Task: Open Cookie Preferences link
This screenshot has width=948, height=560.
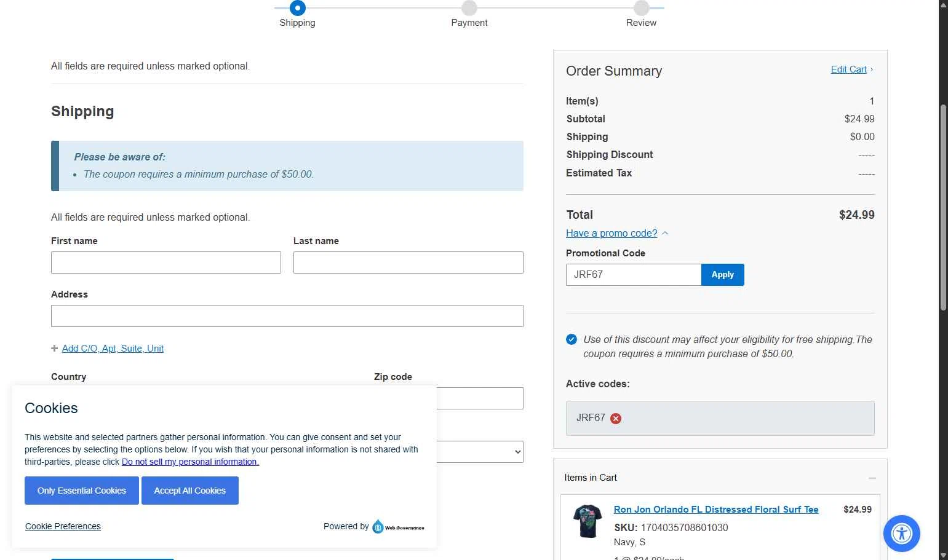Action: [x=63, y=526]
